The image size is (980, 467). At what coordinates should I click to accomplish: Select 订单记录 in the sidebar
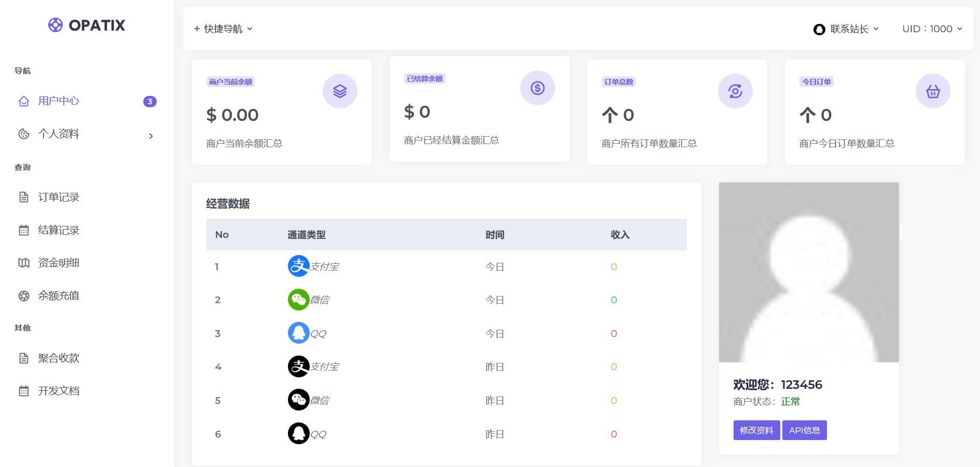pyautogui.click(x=58, y=197)
